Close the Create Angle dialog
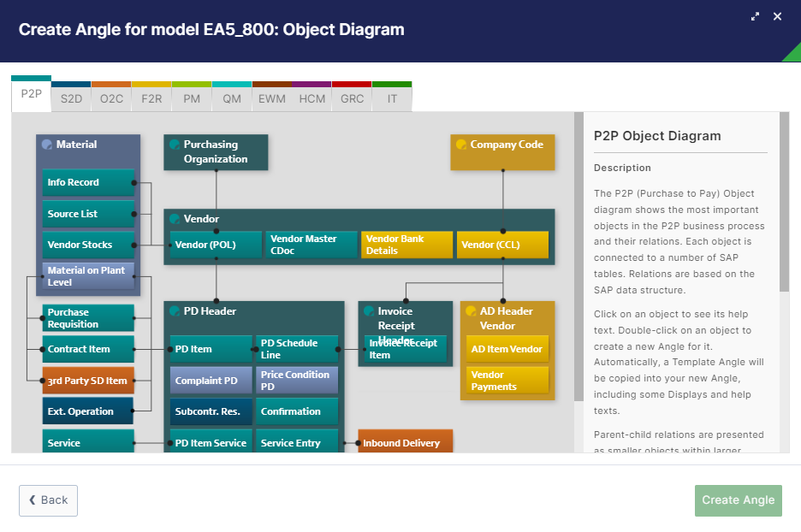This screenshot has height=532, width=801. tap(777, 16)
